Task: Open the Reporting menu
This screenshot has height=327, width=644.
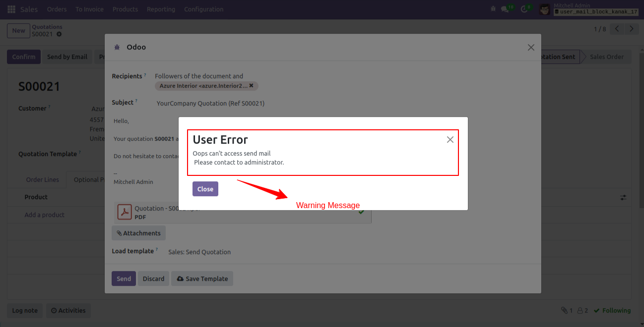Action: tap(161, 9)
